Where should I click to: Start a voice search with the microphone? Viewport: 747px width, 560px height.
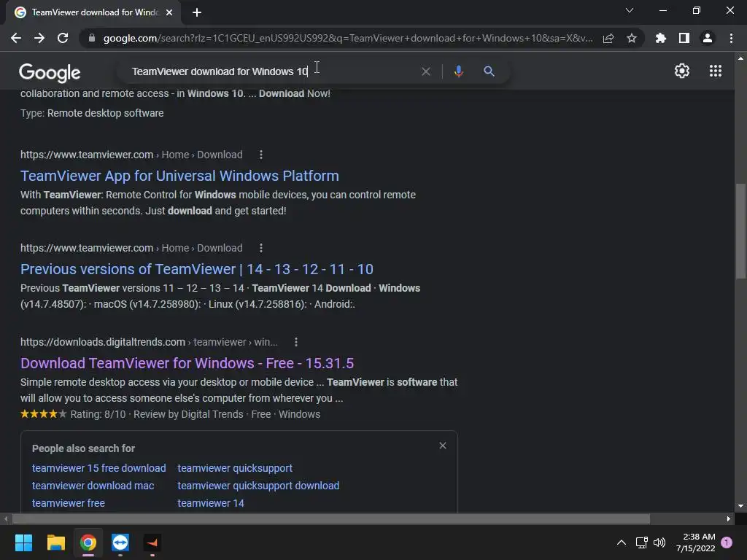(x=458, y=71)
